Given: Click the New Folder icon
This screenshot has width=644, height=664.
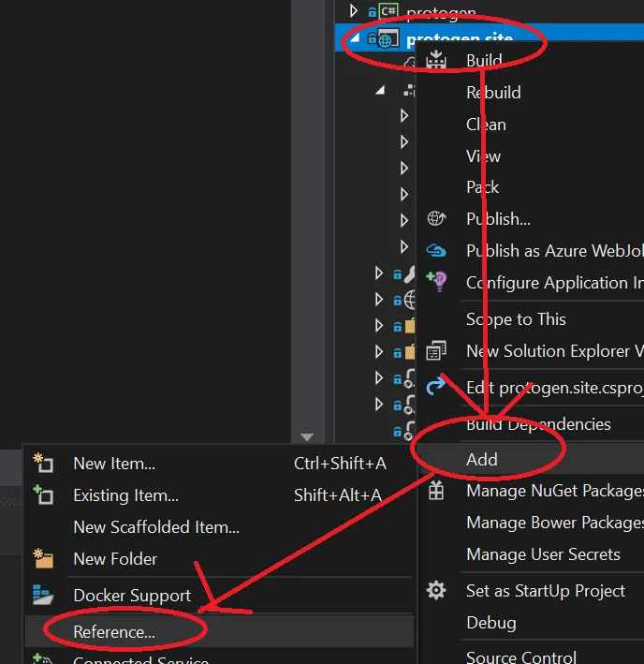Looking at the screenshot, I should tap(43, 558).
